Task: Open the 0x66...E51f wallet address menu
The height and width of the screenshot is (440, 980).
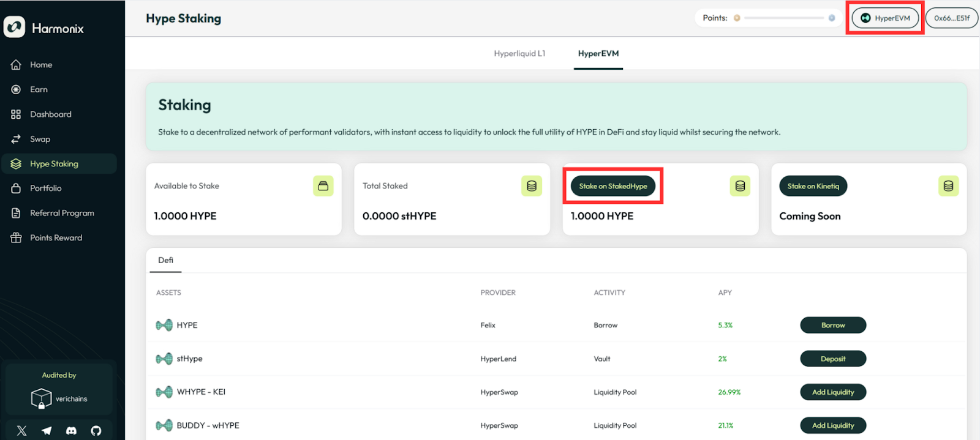Action: [951, 18]
